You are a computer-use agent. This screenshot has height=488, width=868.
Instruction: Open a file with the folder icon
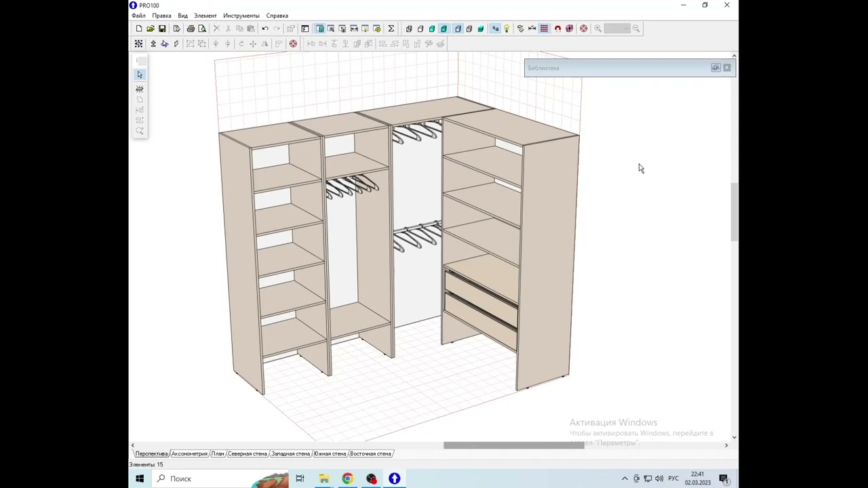point(151,28)
